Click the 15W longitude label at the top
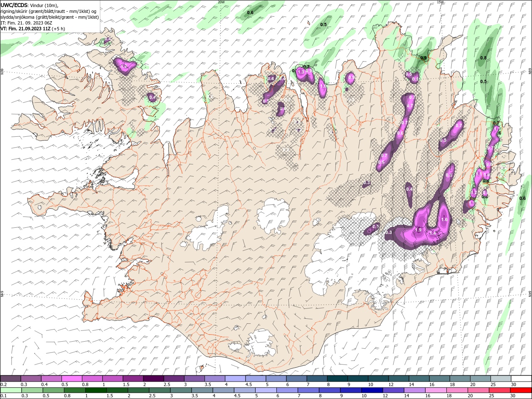 [440, 2]
